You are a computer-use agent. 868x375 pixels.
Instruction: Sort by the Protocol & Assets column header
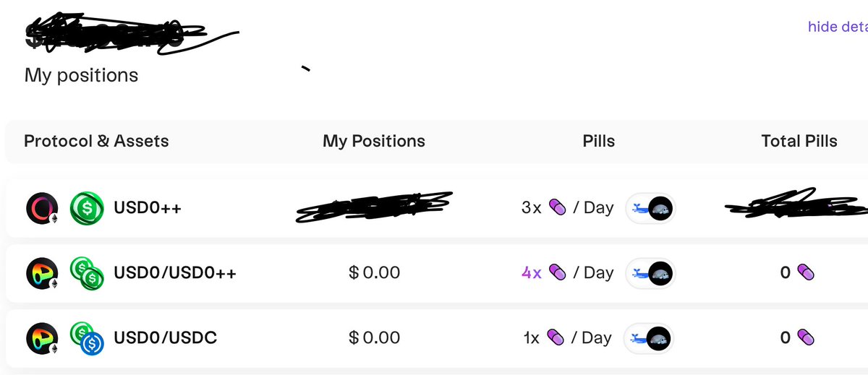point(96,141)
